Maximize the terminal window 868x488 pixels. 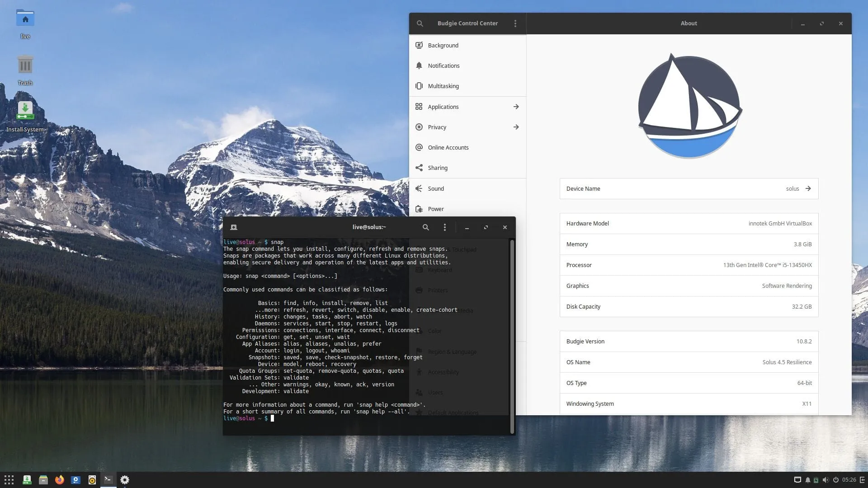pyautogui.click(x=486, y=227)
